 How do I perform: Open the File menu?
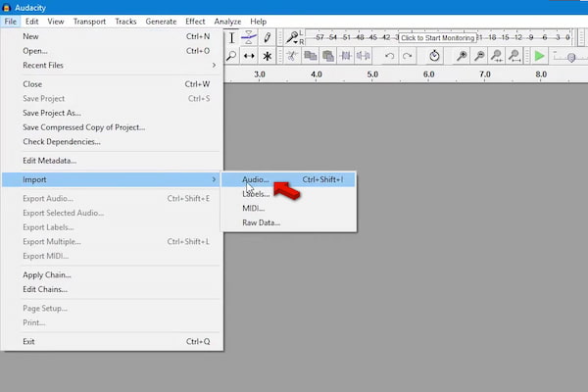[x=11, y=22]
